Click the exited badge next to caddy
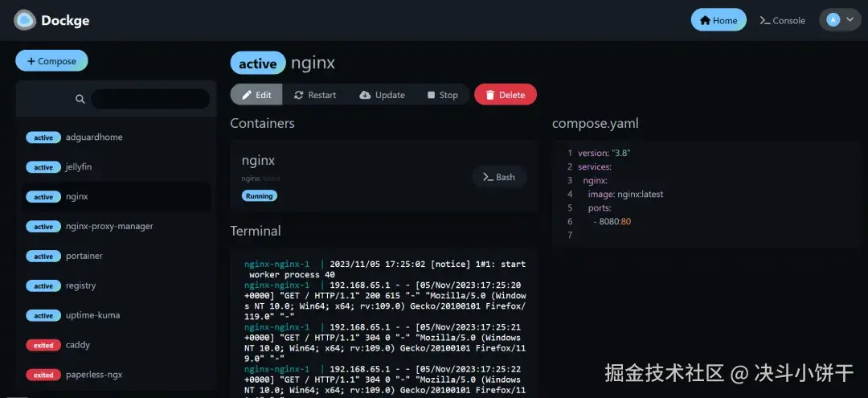Screen dimensions: 868x398 point(43,346)
